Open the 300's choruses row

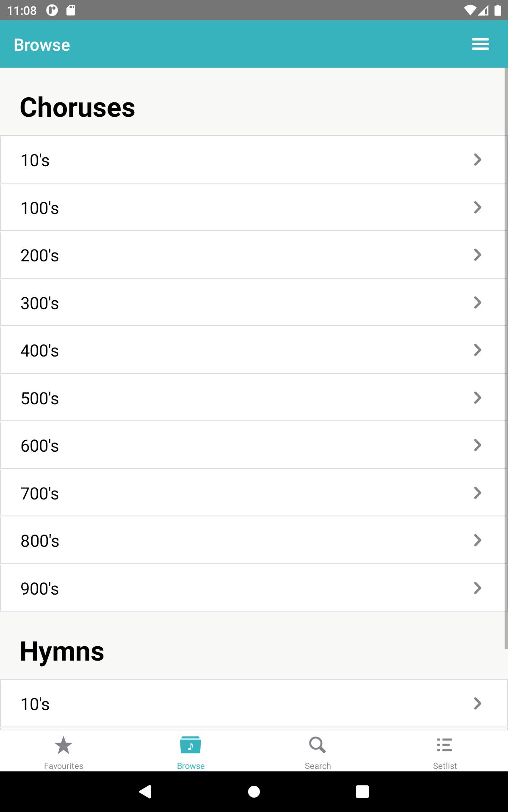click(254, 302)
